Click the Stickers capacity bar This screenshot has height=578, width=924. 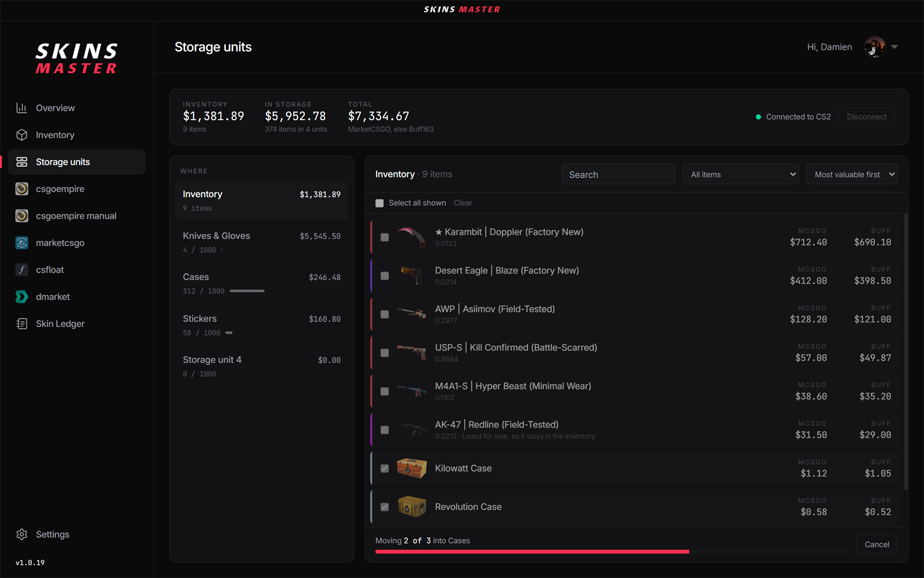[x=229, y=333]
